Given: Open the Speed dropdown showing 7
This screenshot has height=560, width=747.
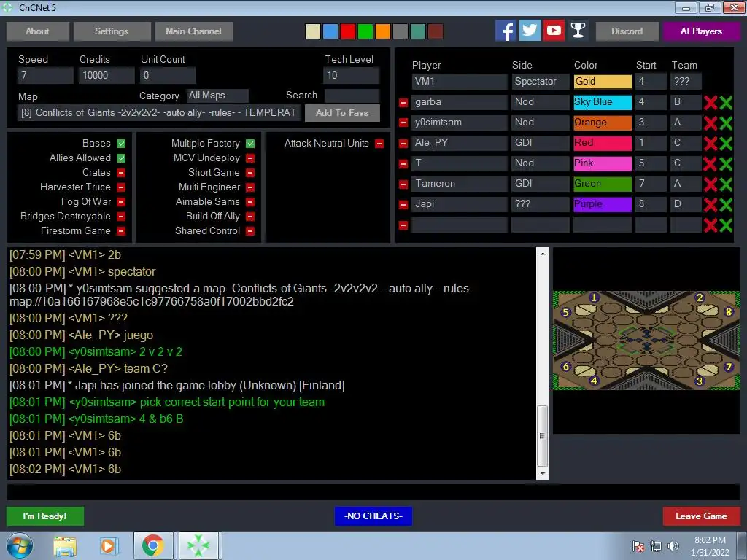Looking at the screenshot, I should click(46, 75).
